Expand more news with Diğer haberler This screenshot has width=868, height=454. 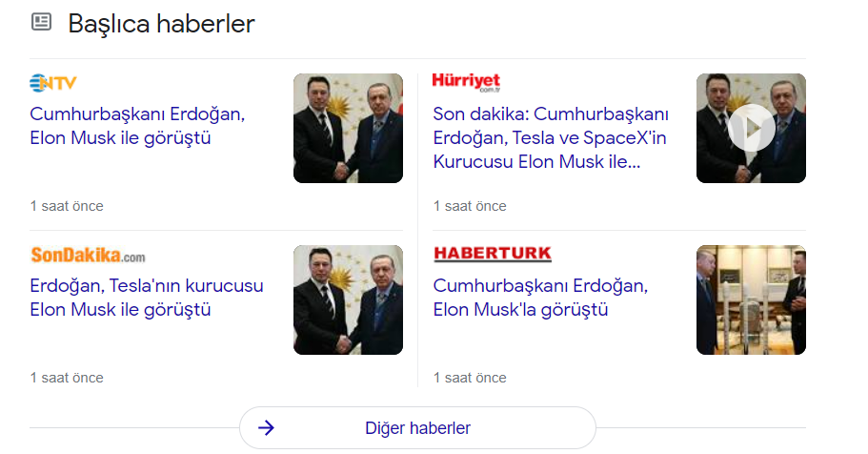coord(417,428)
